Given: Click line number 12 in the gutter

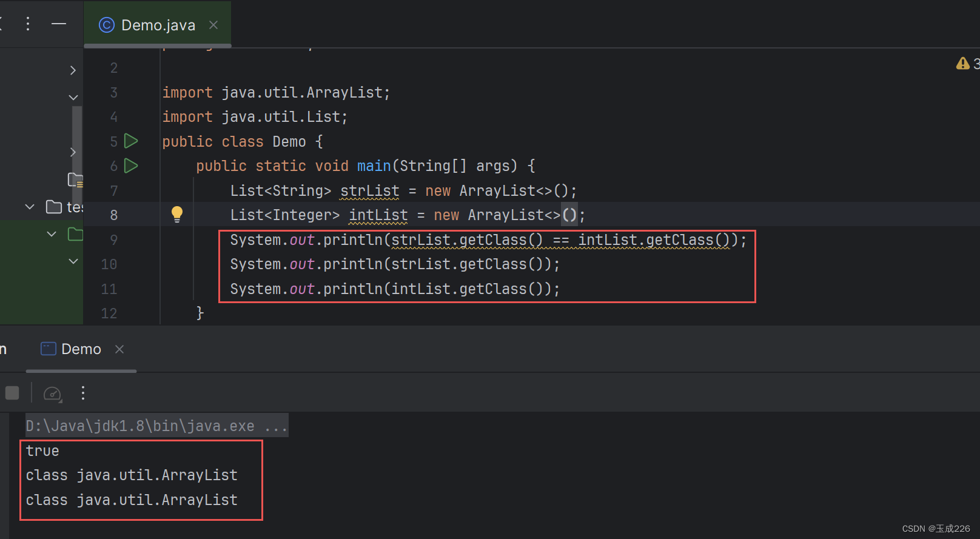Looking at the screenshot, I should 109,313.
